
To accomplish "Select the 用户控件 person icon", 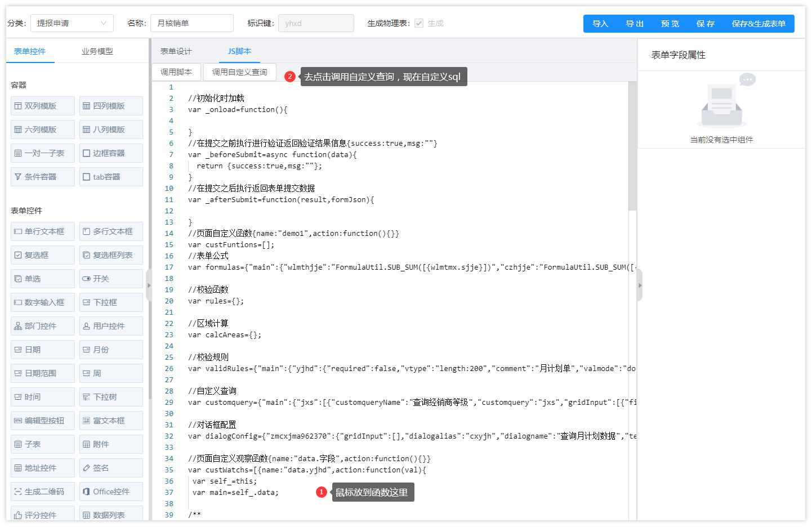I will [x=87, y=326].
